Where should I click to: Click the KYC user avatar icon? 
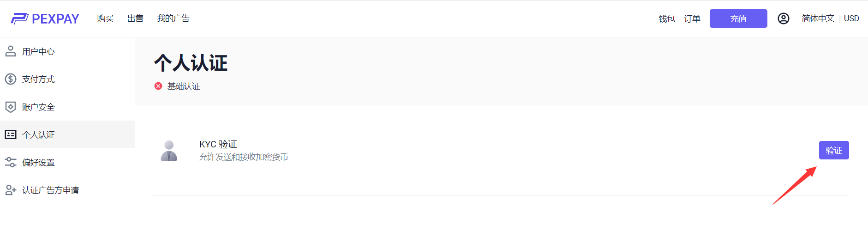click(x=169, y=151)
